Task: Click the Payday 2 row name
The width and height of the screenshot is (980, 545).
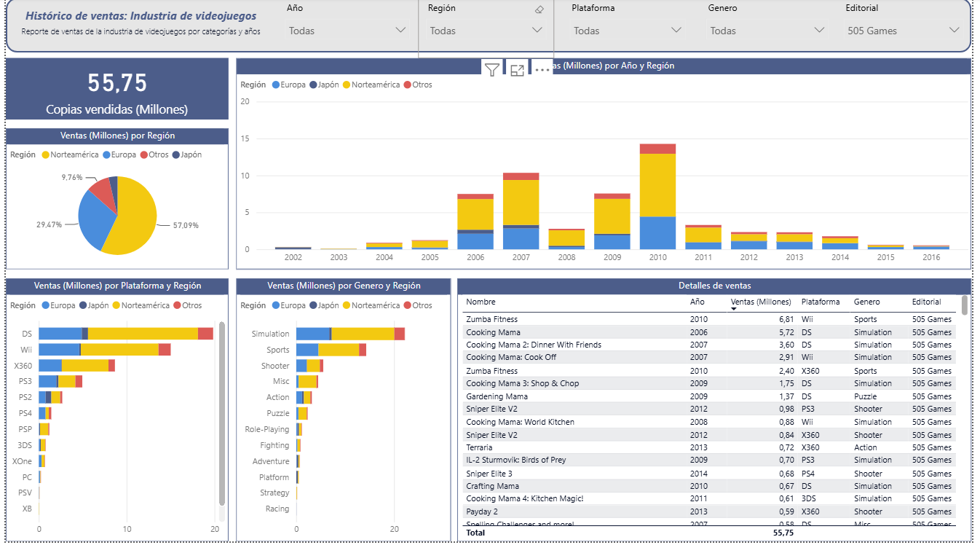Action: (482, 511)
